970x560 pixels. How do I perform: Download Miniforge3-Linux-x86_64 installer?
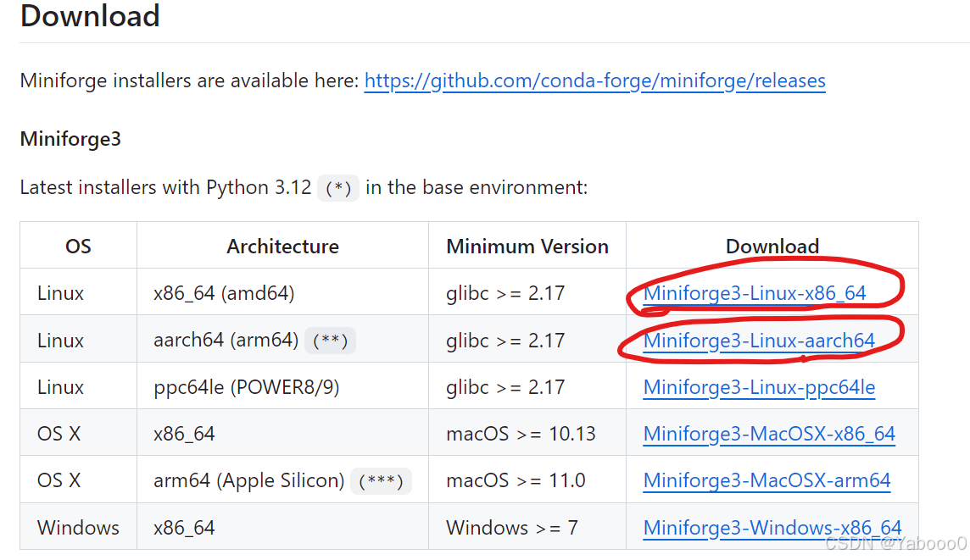coord(755,293)
